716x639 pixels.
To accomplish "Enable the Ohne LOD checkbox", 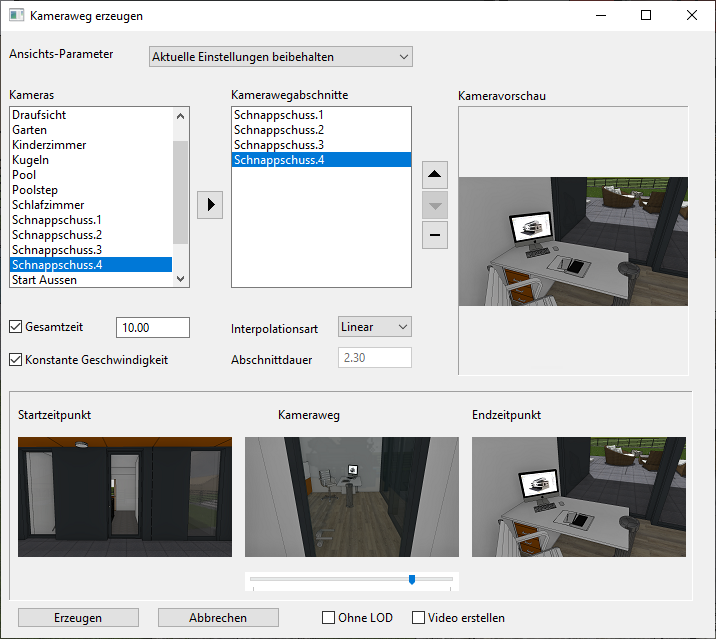I will [x=328, y=618].
